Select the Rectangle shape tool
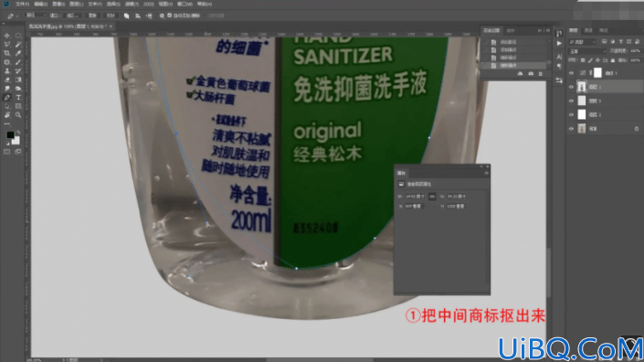 pos(18,106)
